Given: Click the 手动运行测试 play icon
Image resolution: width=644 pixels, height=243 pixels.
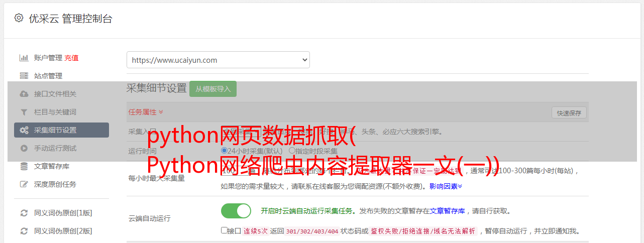Looking at the screenshot, I should [x=24, y=148].
